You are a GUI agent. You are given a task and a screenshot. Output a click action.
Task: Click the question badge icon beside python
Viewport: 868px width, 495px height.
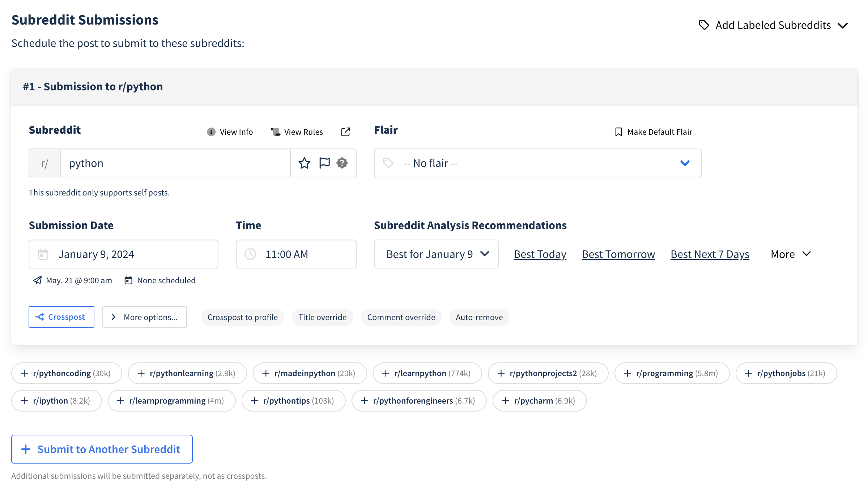click(342, 163)
